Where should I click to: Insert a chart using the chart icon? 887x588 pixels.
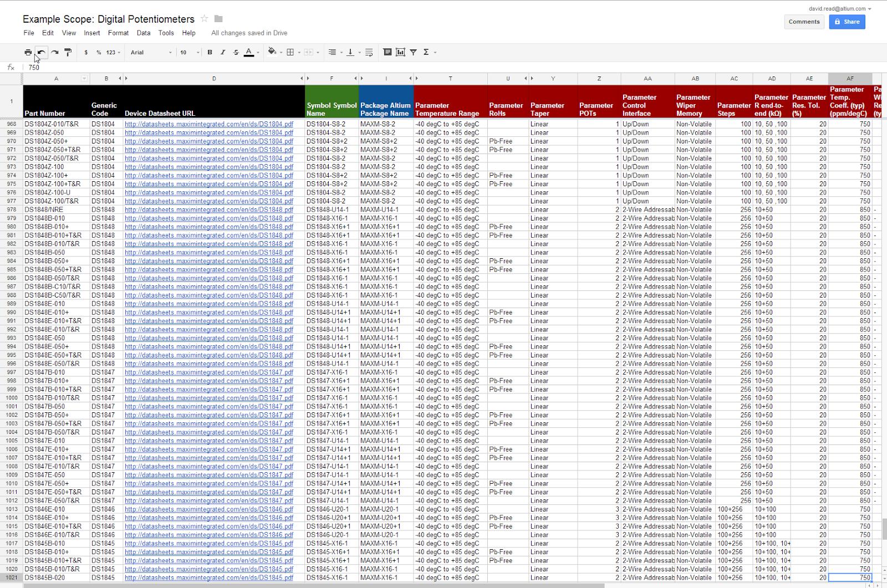[x=400, y=52]
